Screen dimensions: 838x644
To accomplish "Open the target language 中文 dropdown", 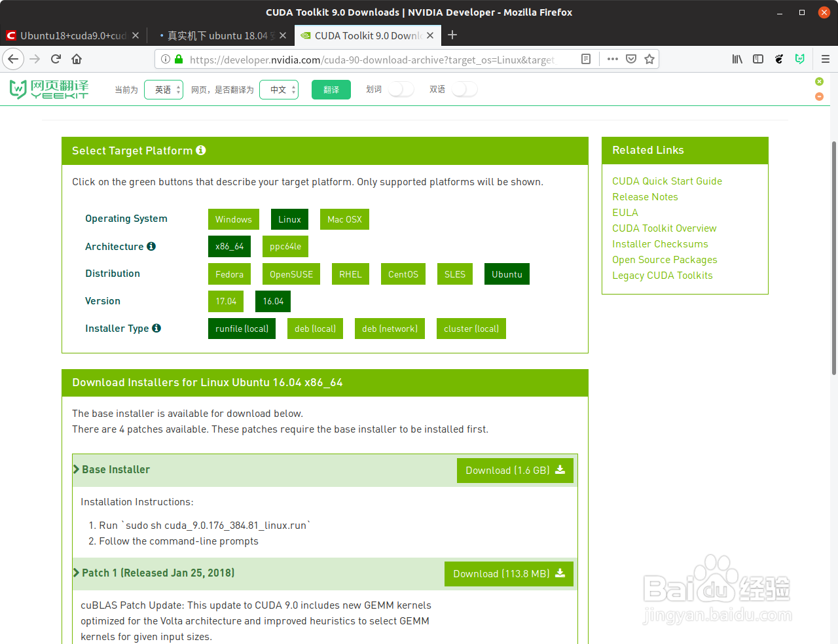I will click(x=279, y=90).
